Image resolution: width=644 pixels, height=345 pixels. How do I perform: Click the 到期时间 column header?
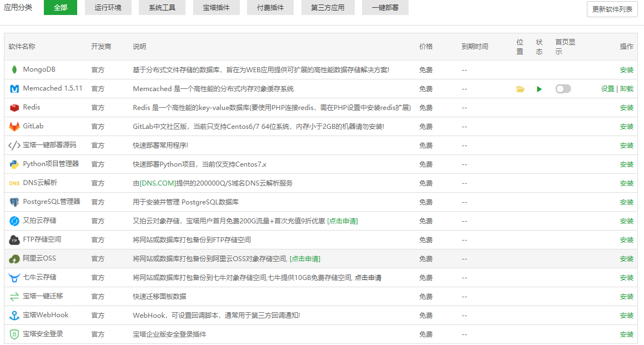pos(475,47)
